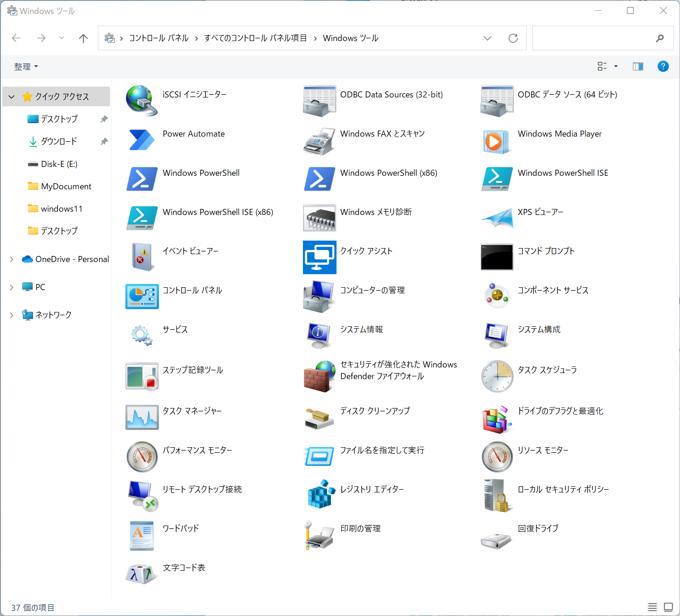Screen dimensions: 680x616
Task: Open the コンポーネント サービス icon
Action: coord(497,296)
